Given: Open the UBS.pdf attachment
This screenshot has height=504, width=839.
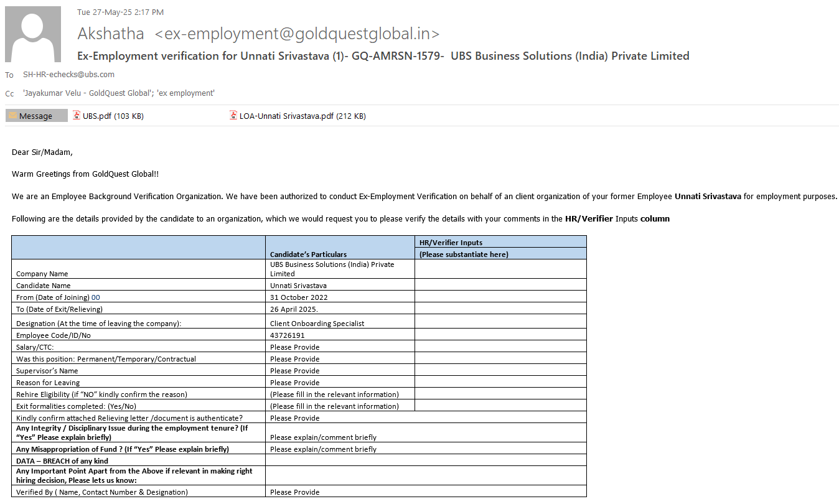Looking at the screenshot, I should [113, 116].
